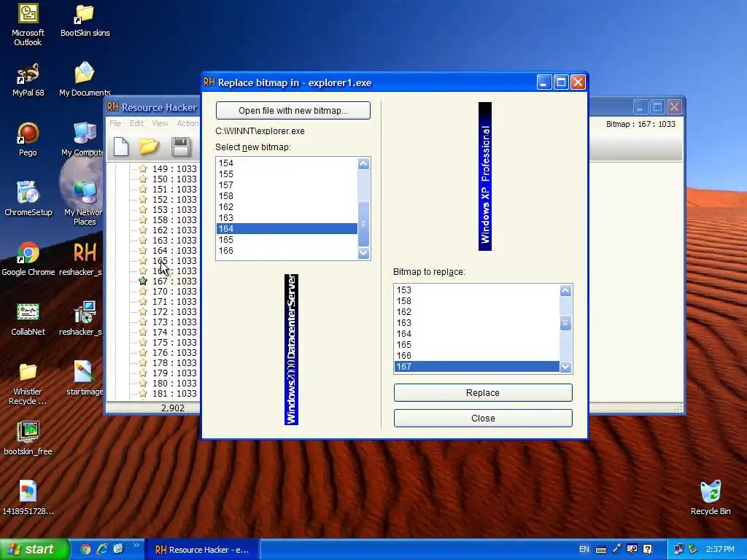
Task: Select 154 in new bitmap list
Action: click(287, 163)
